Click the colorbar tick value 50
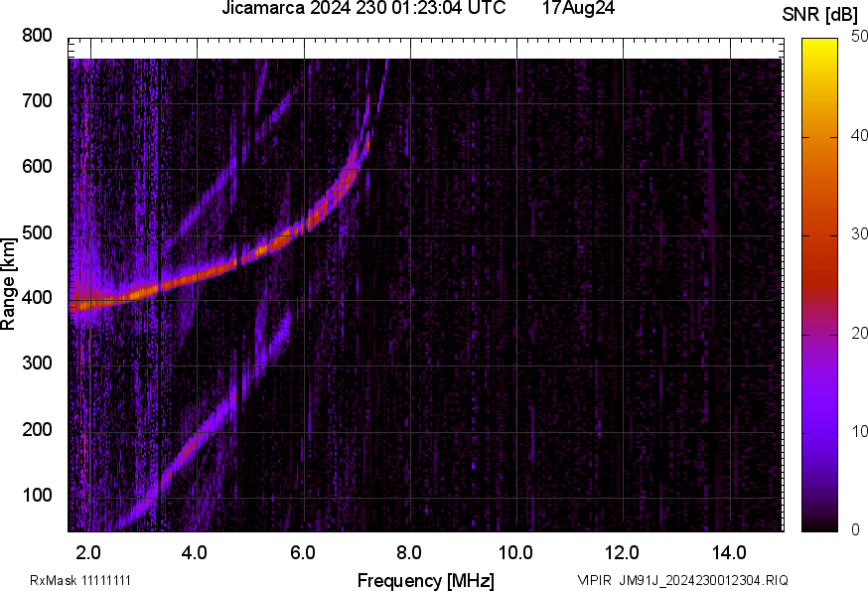 point(859,37)
